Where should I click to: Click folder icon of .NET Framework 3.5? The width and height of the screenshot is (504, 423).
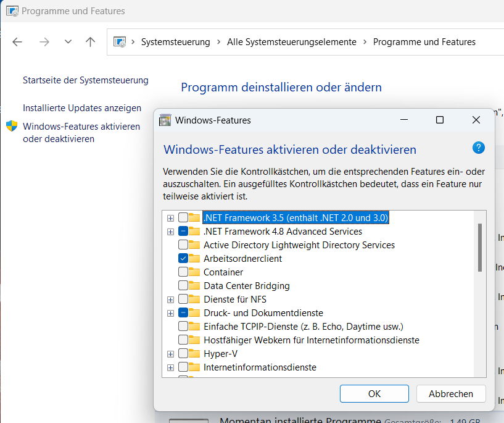coord(194,217)
